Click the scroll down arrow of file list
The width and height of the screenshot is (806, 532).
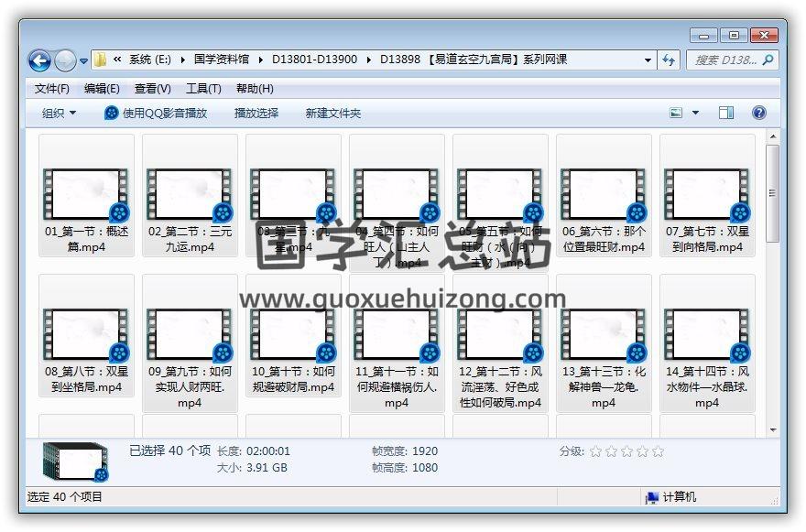[773, 429]
